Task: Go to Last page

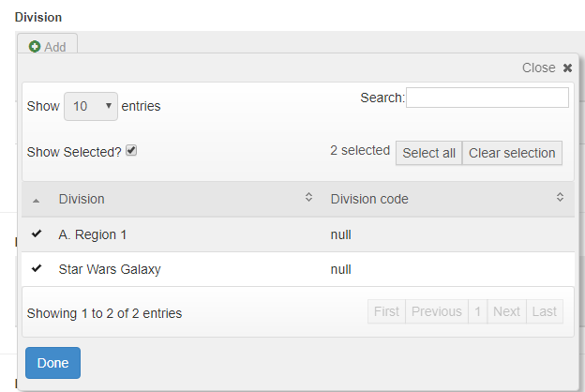Action: 544,311
